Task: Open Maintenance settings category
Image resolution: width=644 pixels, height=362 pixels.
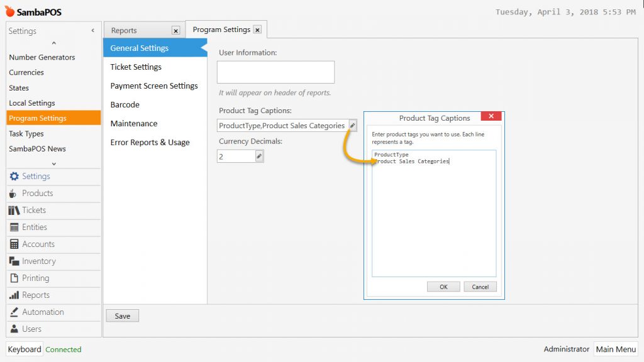Action: click(x=155, y=124)
